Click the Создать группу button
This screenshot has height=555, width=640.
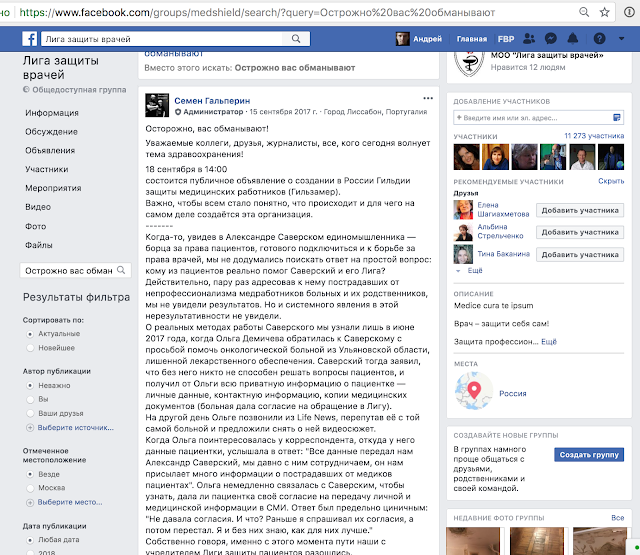tap(589, 455)
